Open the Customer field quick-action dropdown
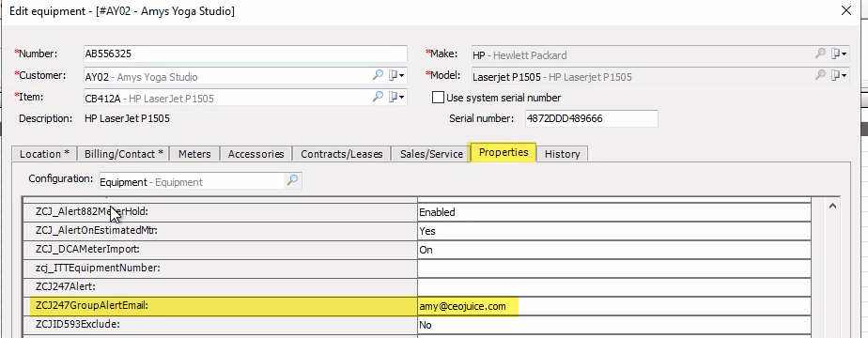Screen dimensions: 868x338 tap(396, 75)
